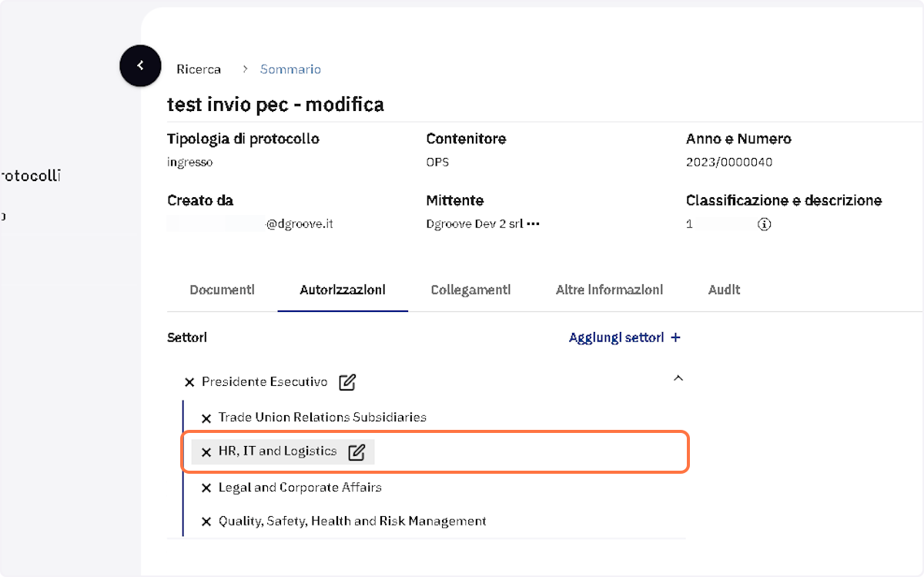Edit Presidente Esecutivo via pencil icon
The height and width of the screenshot is (577, 924).
(x=347, y=381)
